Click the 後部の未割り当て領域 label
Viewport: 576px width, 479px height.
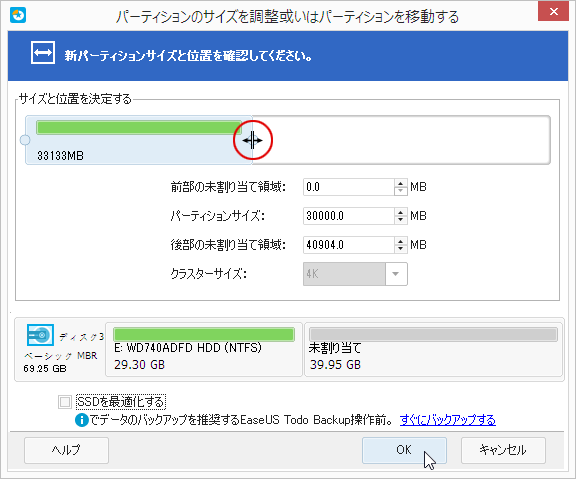pyautogui.click(x=228, y=245)
